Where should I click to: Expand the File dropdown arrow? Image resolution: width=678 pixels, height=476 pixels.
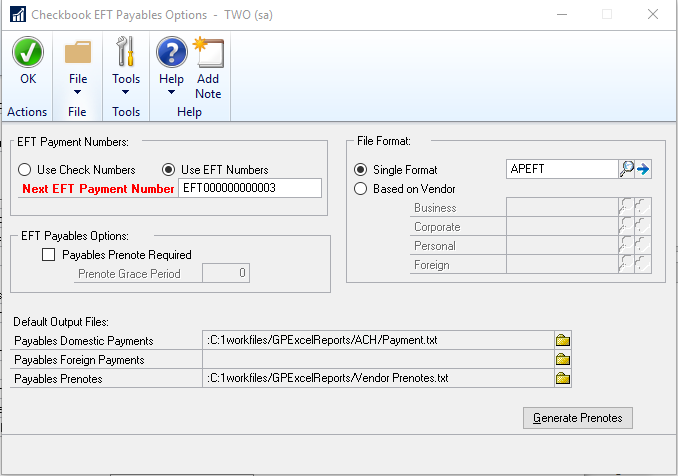77,92
